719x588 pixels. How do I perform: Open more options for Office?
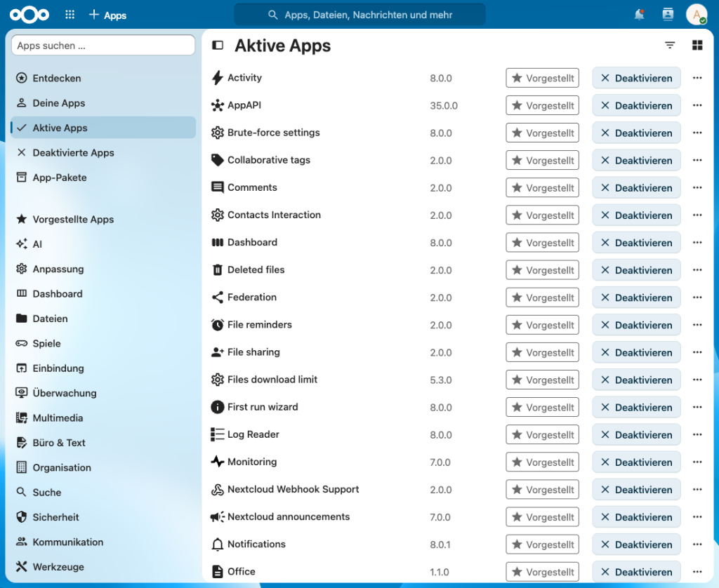697,571
